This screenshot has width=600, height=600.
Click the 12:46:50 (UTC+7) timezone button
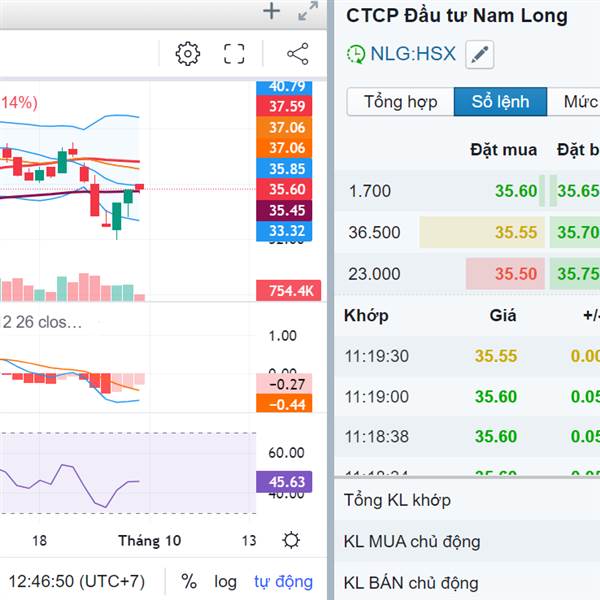[77, 582]
